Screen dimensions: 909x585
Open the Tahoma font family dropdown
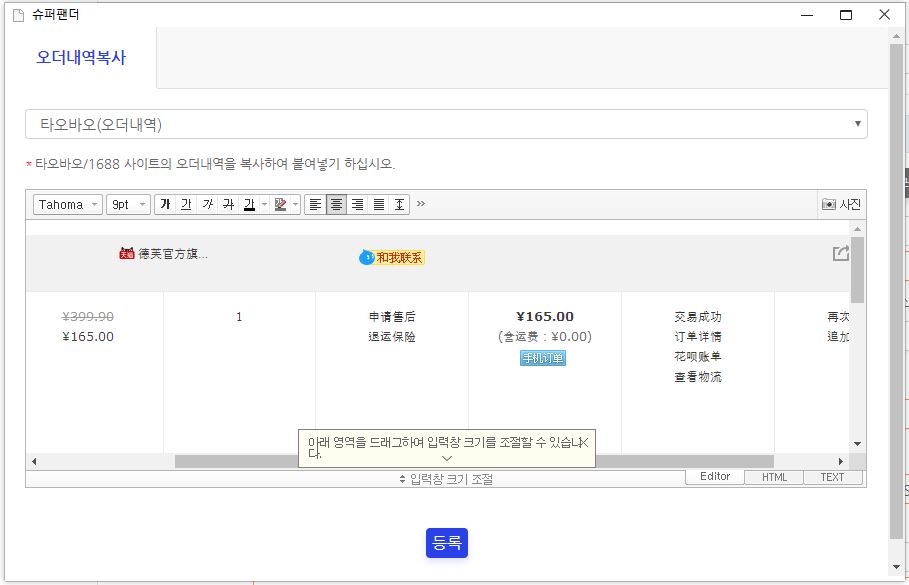(68, 204)
